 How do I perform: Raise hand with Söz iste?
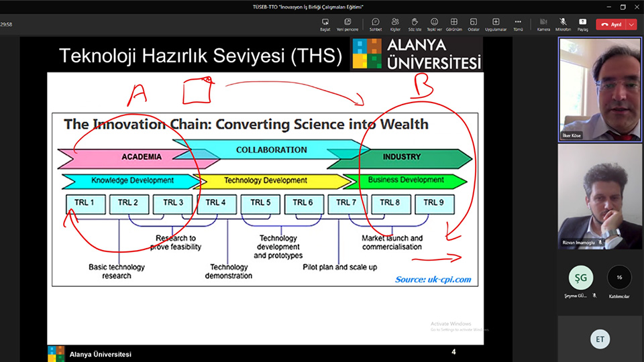(415, 24)
